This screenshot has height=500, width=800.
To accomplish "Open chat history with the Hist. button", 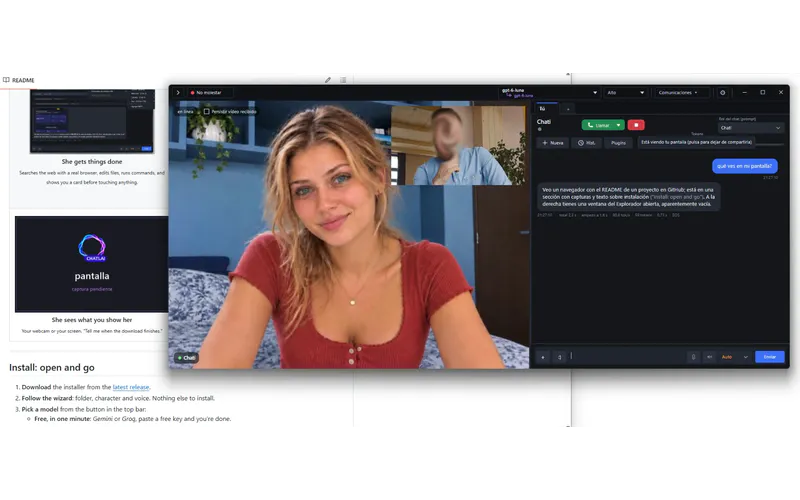I will (586, 143).
